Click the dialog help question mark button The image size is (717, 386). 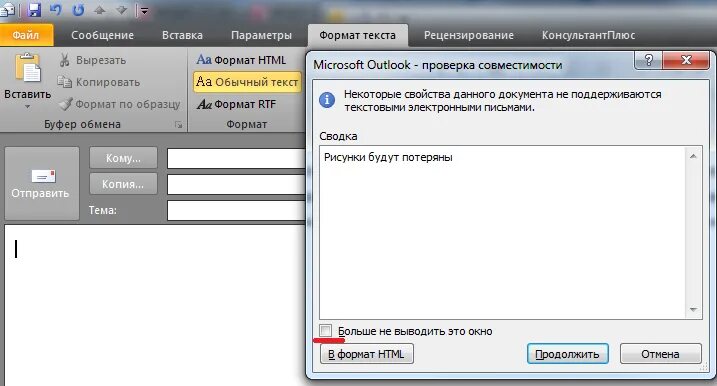click(648, 60)
